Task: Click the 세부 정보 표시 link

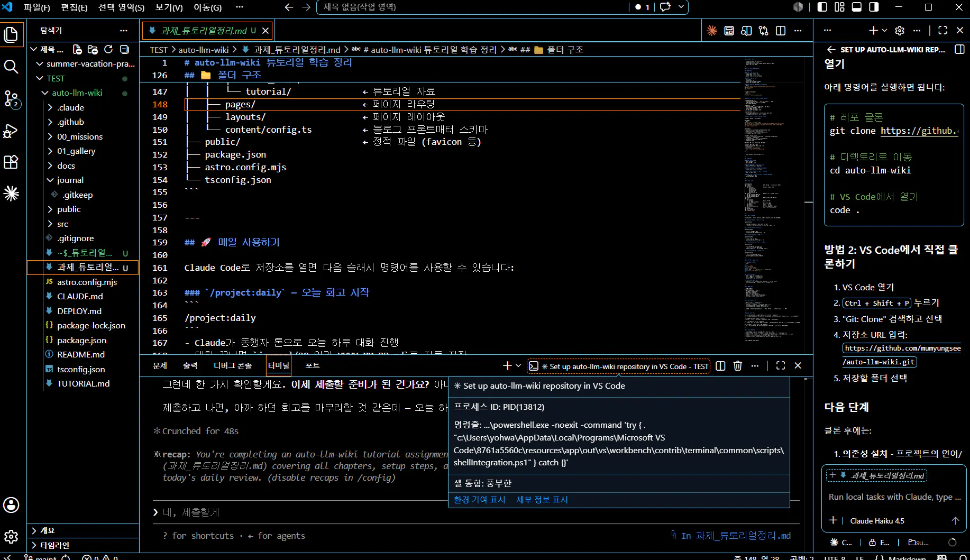Action: pos(542,500)
